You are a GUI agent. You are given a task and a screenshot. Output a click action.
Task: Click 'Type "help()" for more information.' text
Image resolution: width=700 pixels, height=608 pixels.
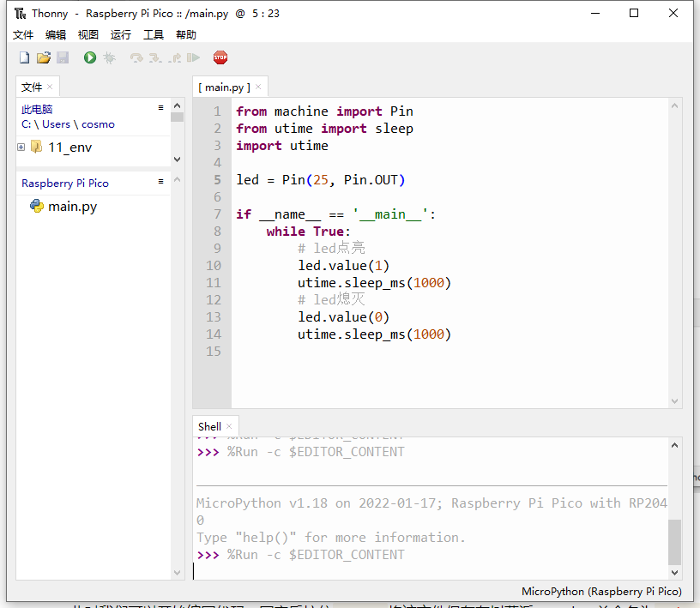(x=331, y=537)
